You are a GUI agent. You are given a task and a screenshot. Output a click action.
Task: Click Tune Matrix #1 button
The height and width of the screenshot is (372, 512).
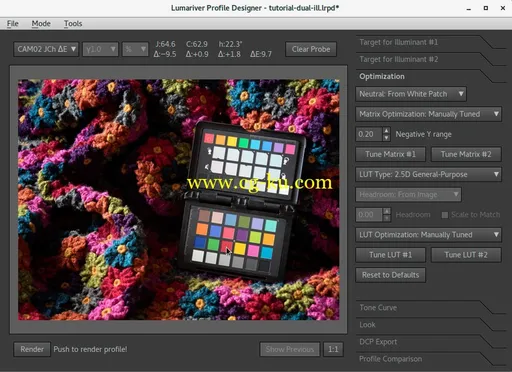391,154
